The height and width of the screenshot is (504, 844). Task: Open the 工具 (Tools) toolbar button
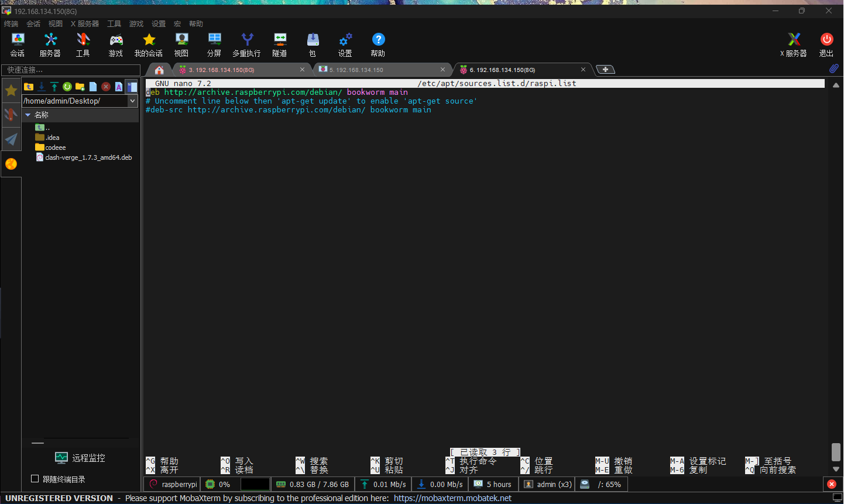pyautogui.click(x=83, y=45)
